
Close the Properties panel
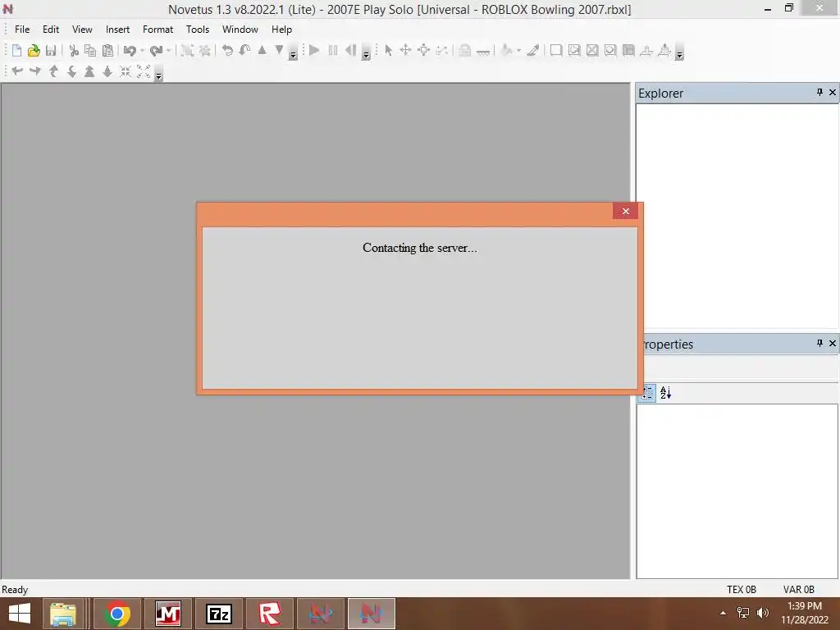(x=833, y=343)
